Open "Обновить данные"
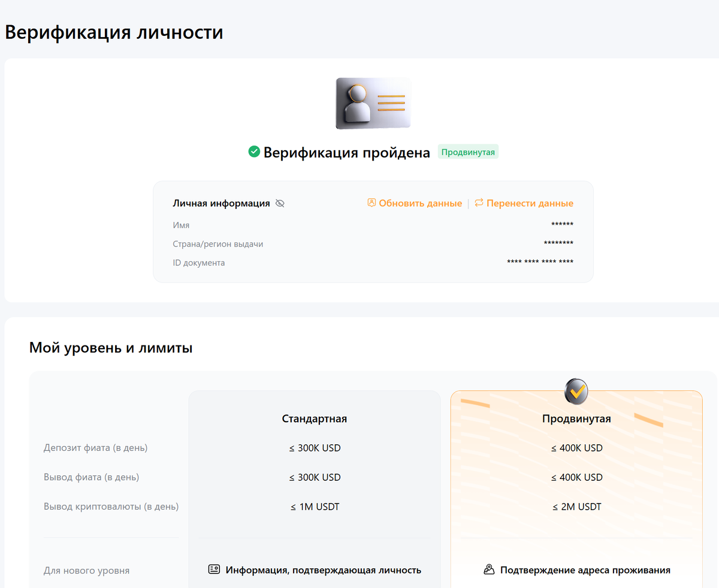 click(x=419, y=203)
